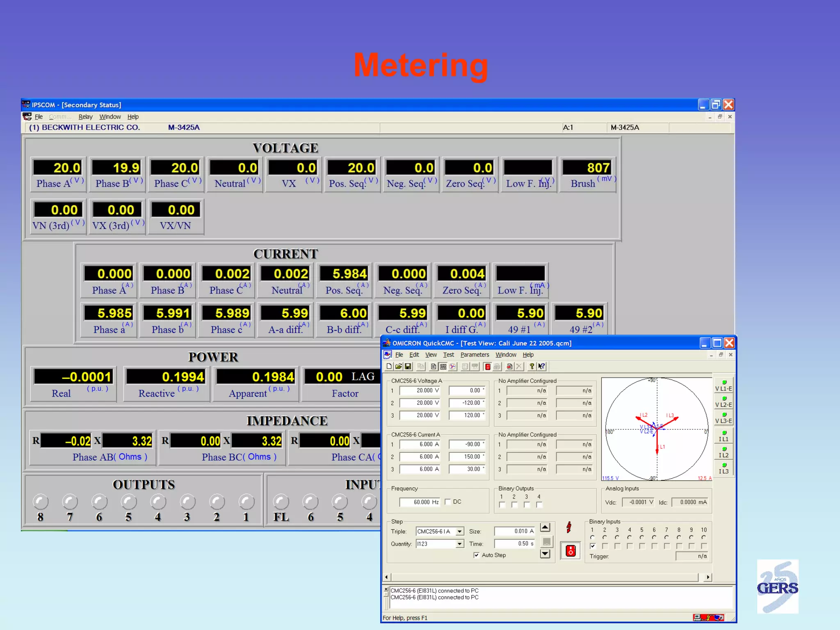
Task: Check Binary Outputs checkbox 1
Action: pyautogui.click(x=502, y=505)
